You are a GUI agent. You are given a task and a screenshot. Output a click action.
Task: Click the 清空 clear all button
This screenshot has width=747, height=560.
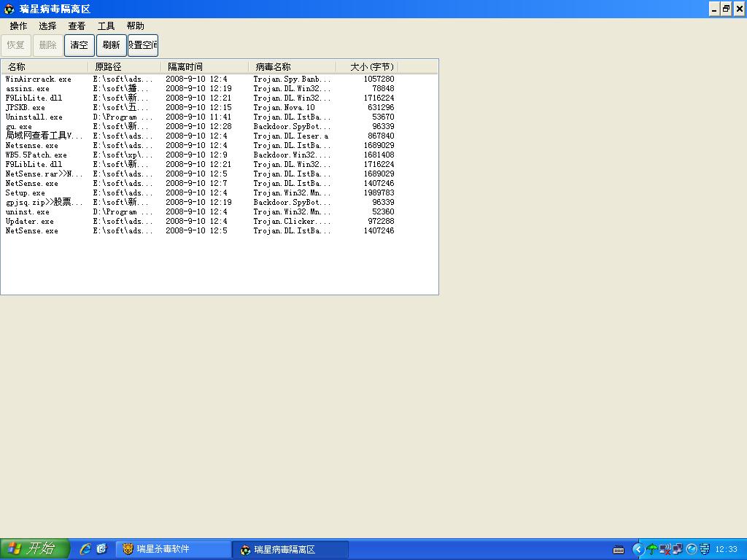79,45
